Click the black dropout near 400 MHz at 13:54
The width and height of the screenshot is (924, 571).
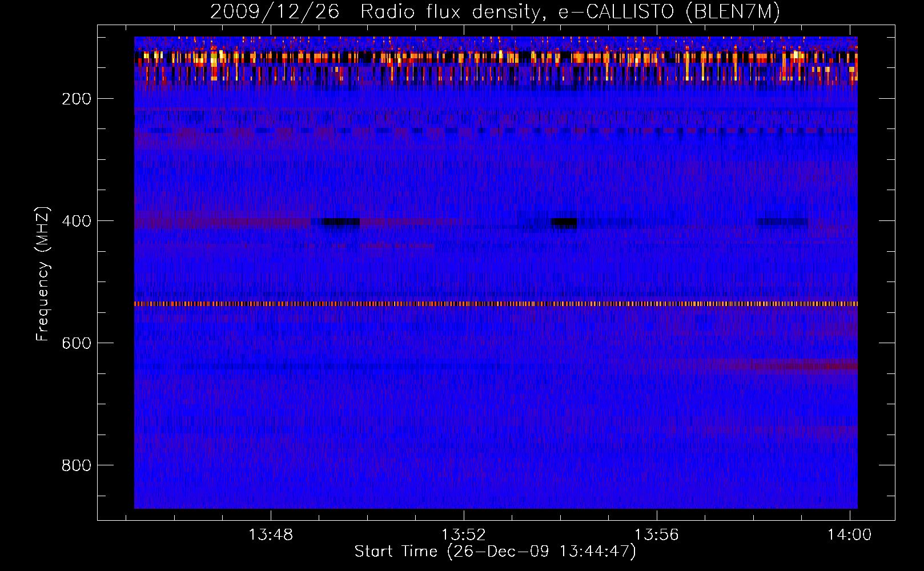564,223
